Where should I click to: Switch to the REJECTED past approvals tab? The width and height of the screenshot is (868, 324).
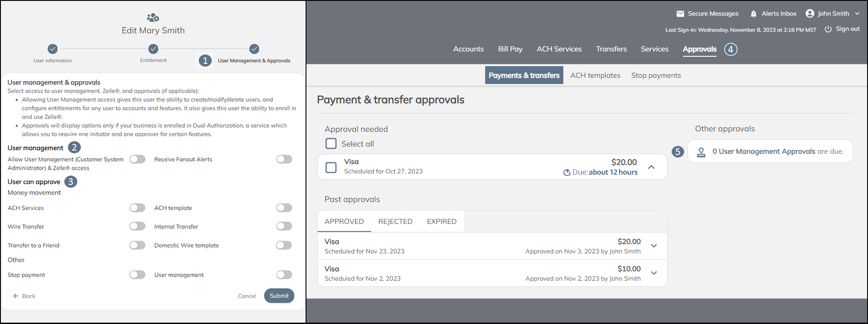pyautogui.click(x=395, y=222)
